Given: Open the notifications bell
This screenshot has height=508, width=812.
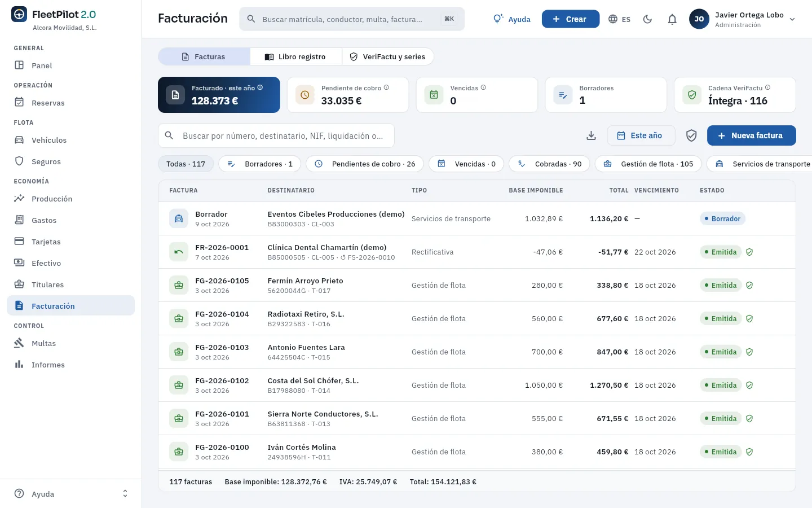Looking at the screenshot, I should click(672, 19).
